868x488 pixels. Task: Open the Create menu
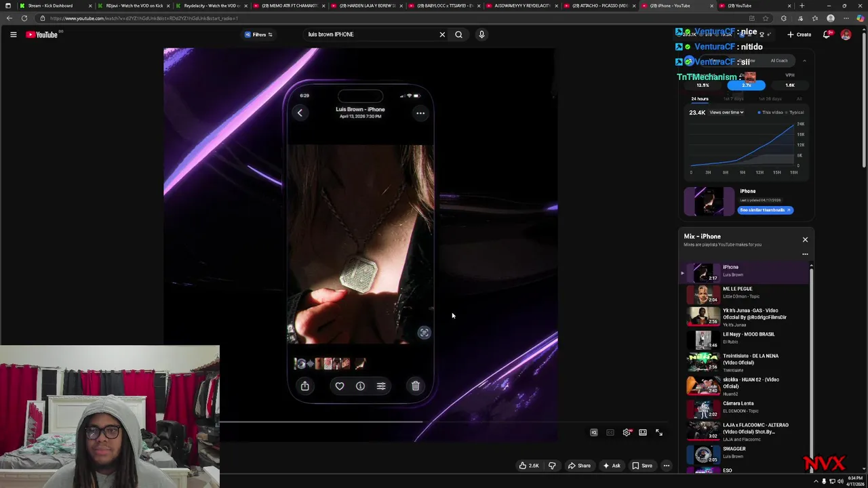click(800, 35)
